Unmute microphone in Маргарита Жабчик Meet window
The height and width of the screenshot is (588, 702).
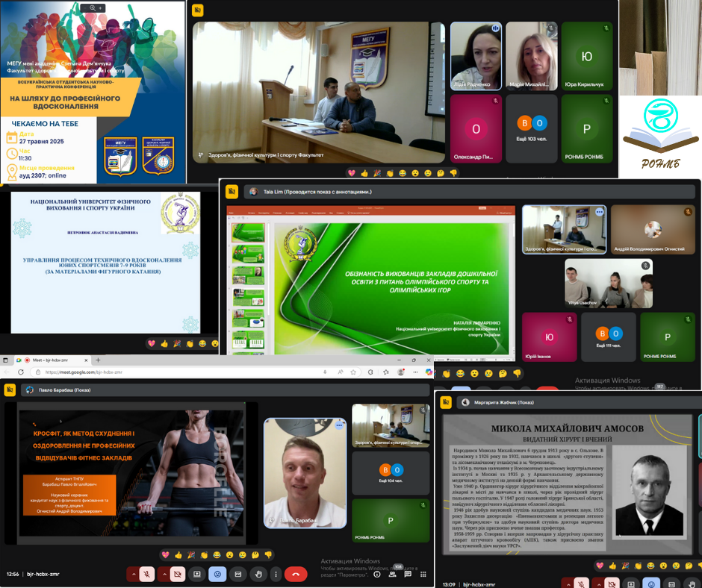tap(581, 584)
